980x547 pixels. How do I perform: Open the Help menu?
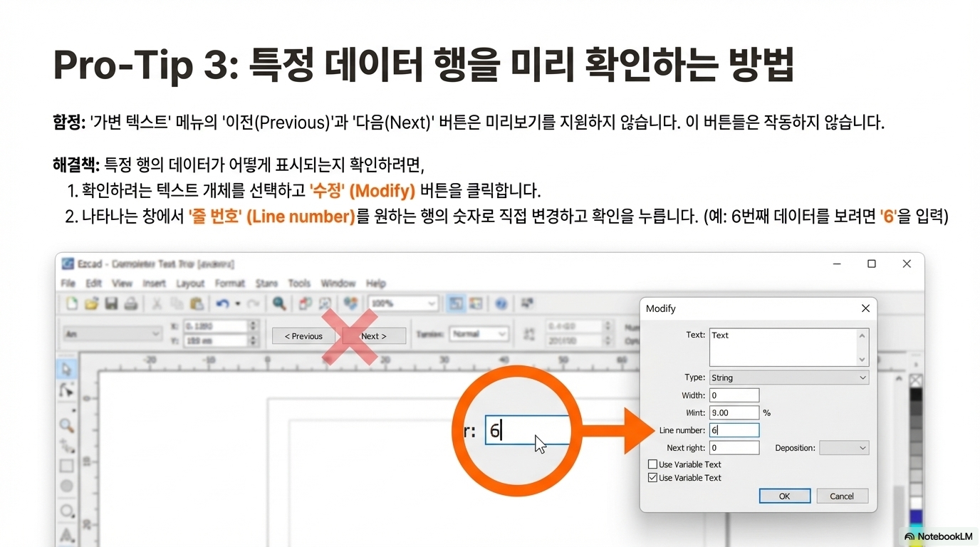pyautogui.click(x=375, y=283)
